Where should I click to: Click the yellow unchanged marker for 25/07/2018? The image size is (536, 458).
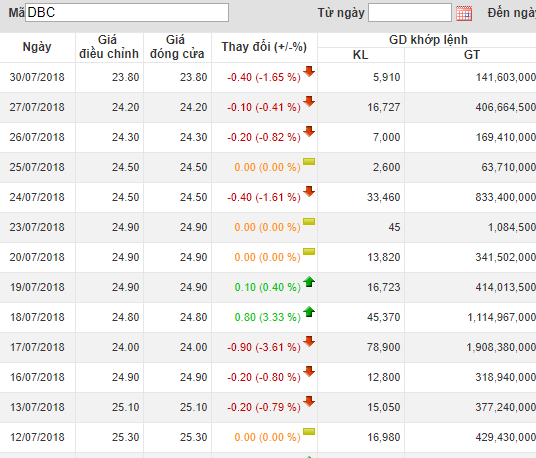[309, 162]
